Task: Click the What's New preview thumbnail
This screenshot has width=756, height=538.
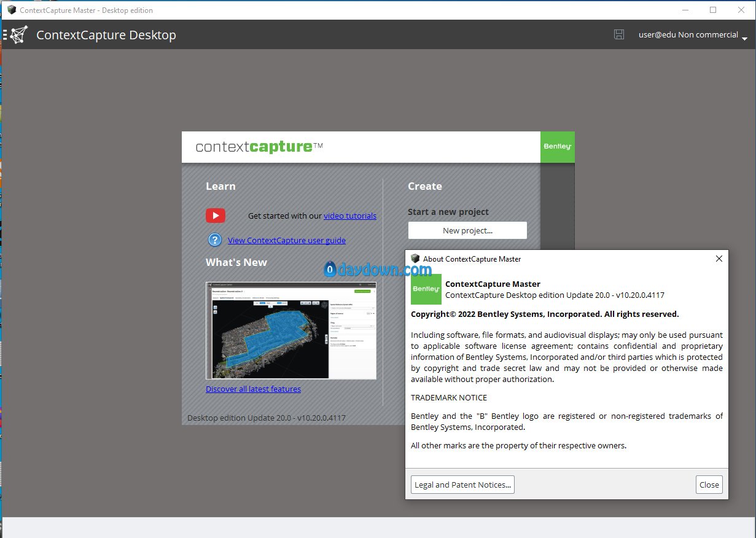Action: pyautogui.click(x=291, y=330)
